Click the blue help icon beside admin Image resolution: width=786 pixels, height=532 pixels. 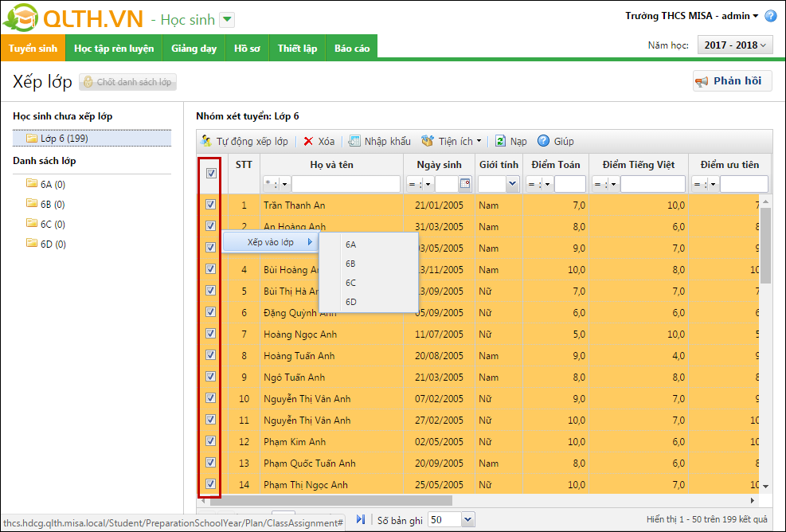pyautogui.click(x=770, y=16)
